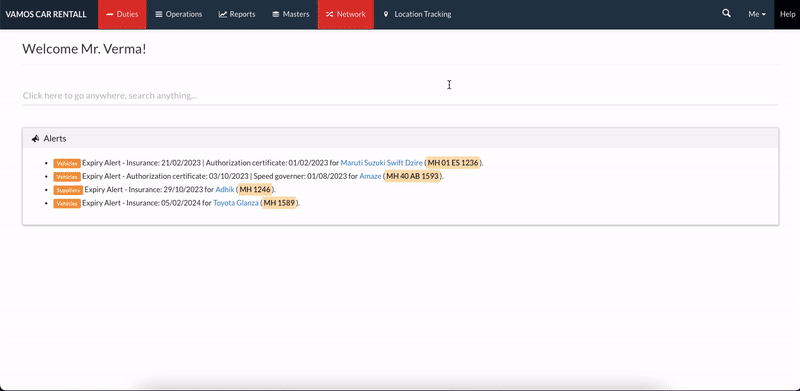Expand the Me account dropdown

(x=757, y=14)
